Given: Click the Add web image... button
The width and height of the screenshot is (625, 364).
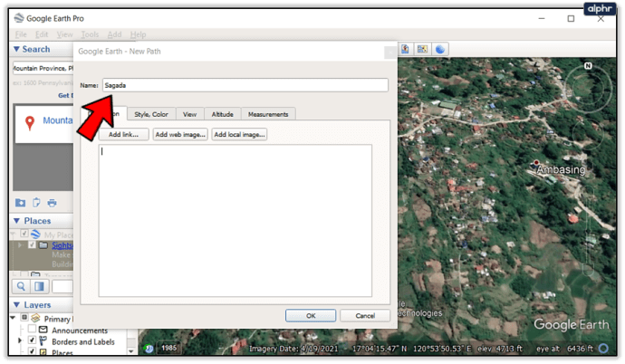Looking at the screenshot, I should pyautogui.click(x=180, y=134).
